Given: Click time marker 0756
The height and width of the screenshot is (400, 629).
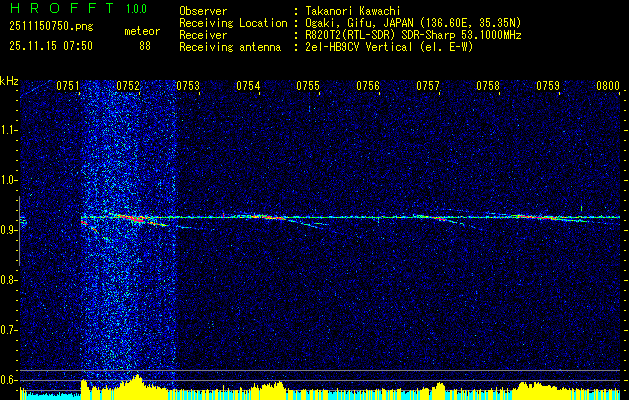Looking at the screenshot, I should click(x=368, y=85).
